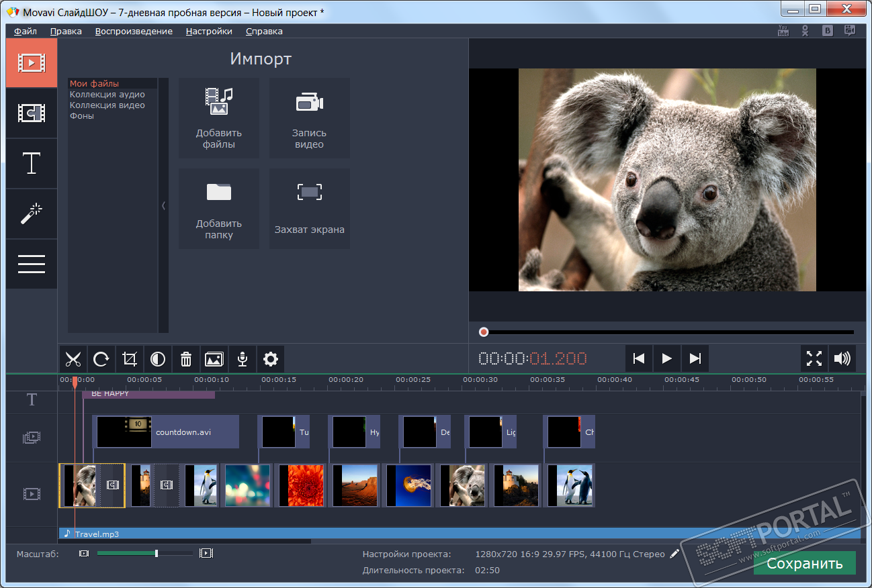This screenshot has width=872, height=588.
Task: Edit project settings with pencil icon
Action: (674, 554)
